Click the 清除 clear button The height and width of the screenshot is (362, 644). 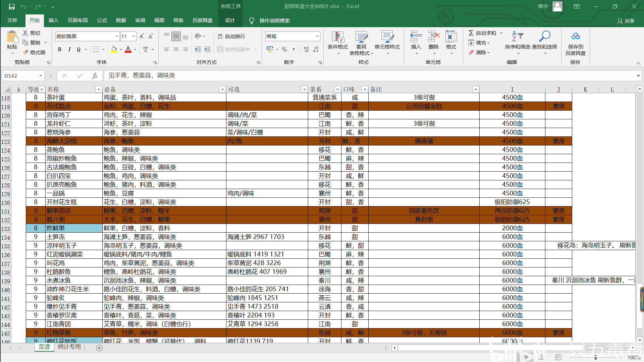pos(479,52)
